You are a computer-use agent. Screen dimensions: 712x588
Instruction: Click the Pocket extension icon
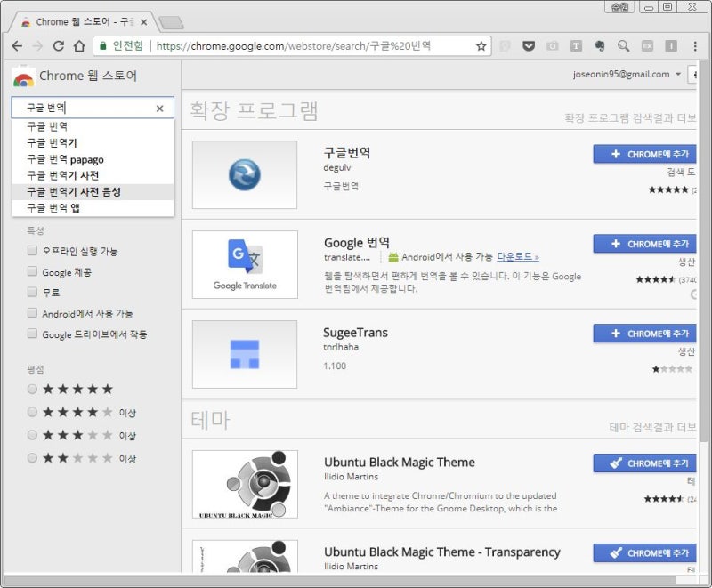(529, 46)
